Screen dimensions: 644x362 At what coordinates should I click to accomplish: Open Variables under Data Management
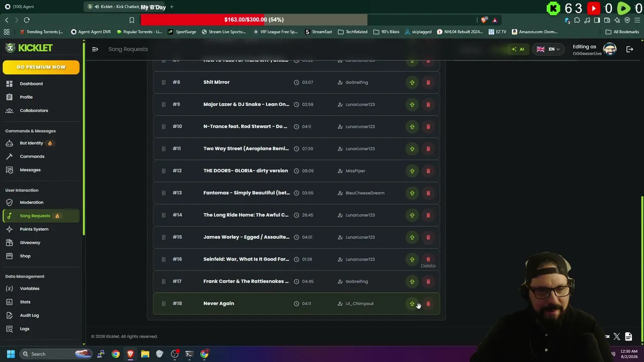pyautogui.click(x=29, y=289)
